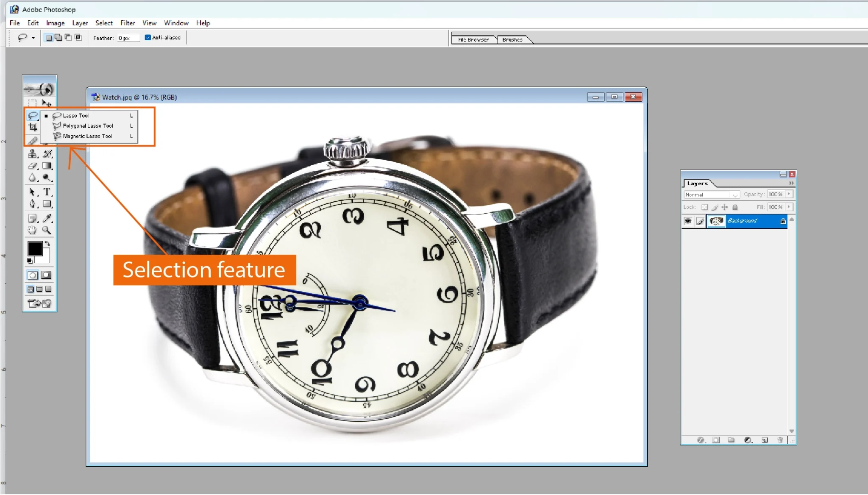Choose Magnetic Lasso Tool from flyout
The height and width of the screenshot is (495, 868).
tap(90, 136)
